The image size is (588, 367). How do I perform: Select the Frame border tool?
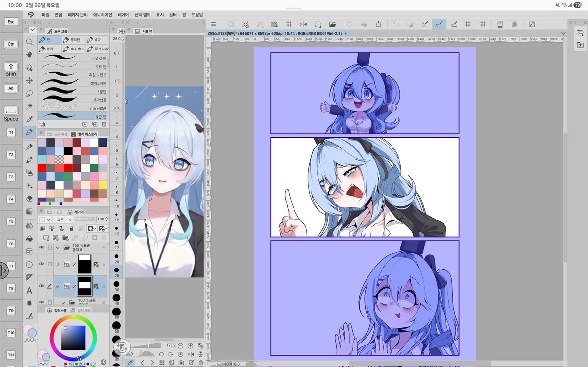[x=29, y=251]
